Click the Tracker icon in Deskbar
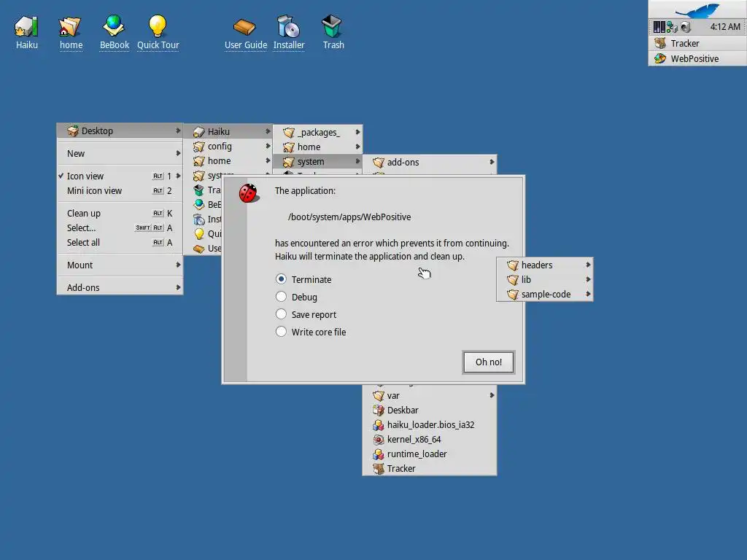Viewport: 747px width, 560px height. (x=659, y=43)
